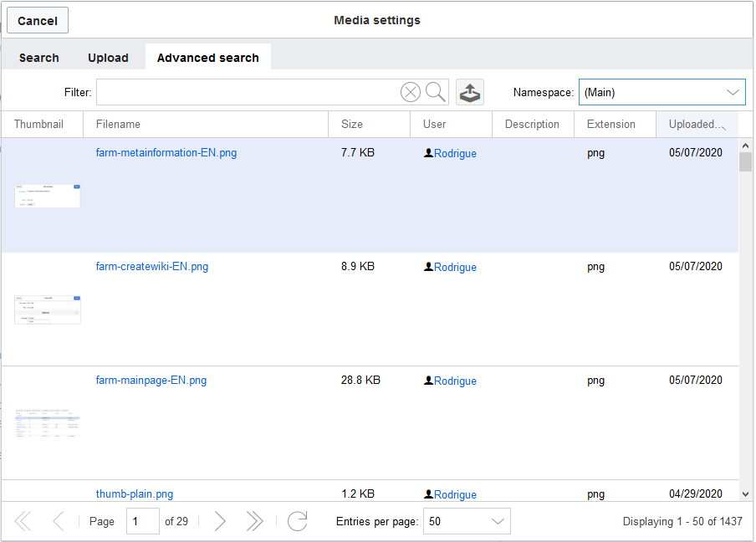
Task: Open Rodrigue user link in thumb-plain.png row
Action: pos(455,495)
